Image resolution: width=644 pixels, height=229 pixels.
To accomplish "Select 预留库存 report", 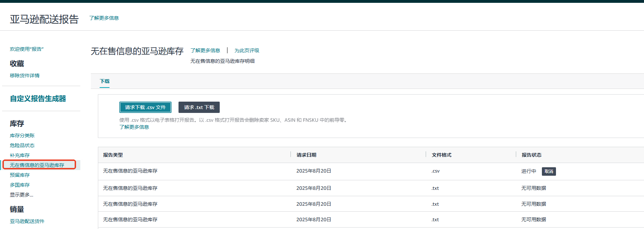I will tap(20, 175).
